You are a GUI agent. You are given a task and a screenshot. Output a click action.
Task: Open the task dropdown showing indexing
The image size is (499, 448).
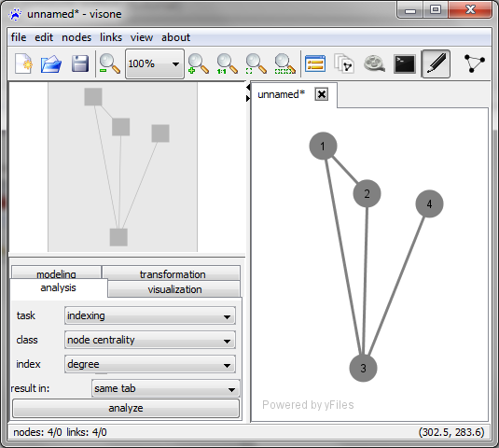click(150, 315)
